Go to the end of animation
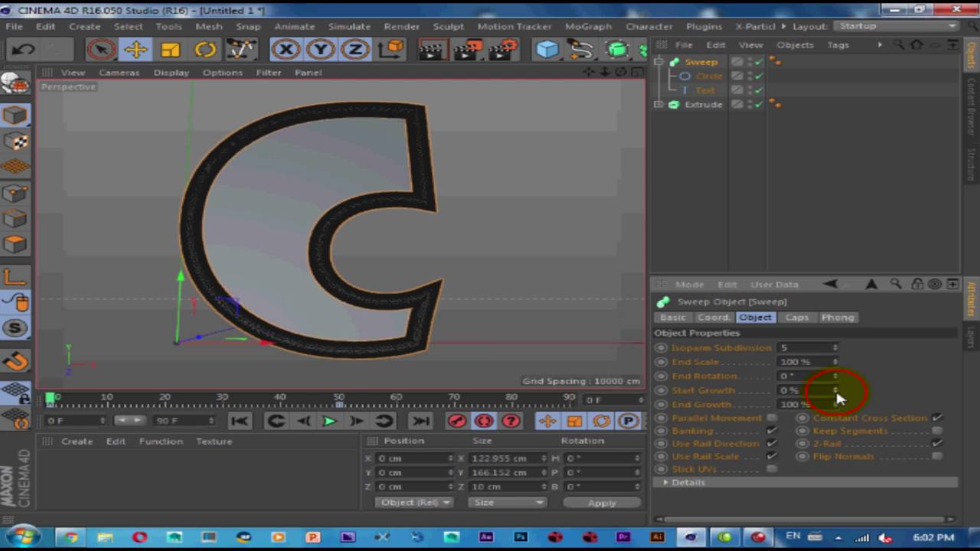This screenshot has height=551, width=980. [x=420, y=421]
